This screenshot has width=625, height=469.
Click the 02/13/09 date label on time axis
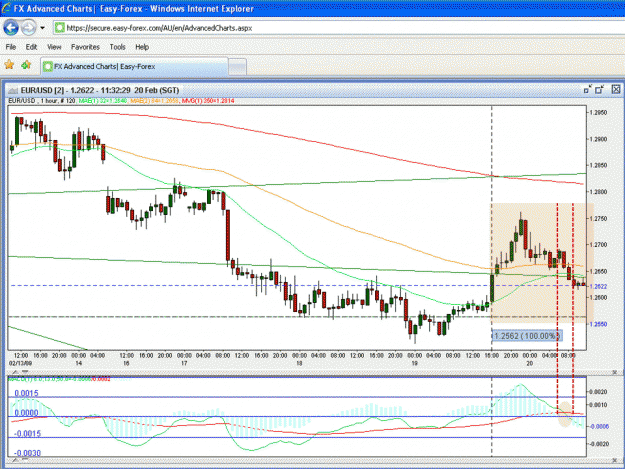pos(18,363)
